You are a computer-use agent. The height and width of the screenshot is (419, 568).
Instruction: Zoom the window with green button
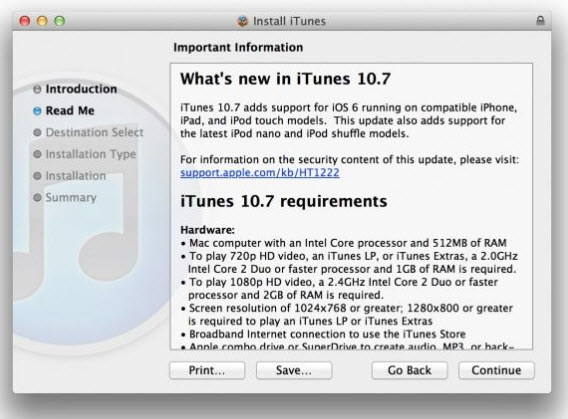tap(59, 21)
